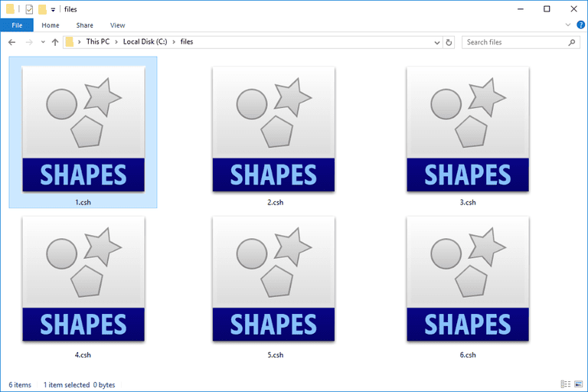Refresh the files folder view
The image size is (588, 392).
449,42
